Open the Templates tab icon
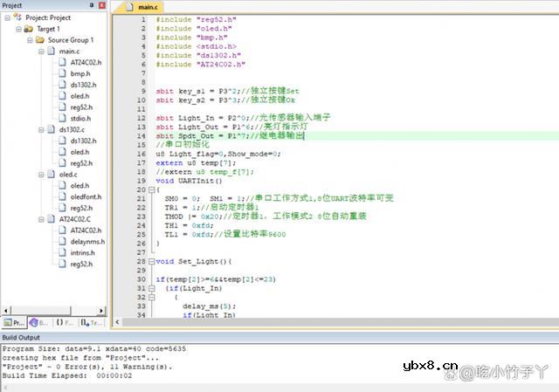This screenshot has width=559, height=392. pyautogui.click(x=91, y=322)
